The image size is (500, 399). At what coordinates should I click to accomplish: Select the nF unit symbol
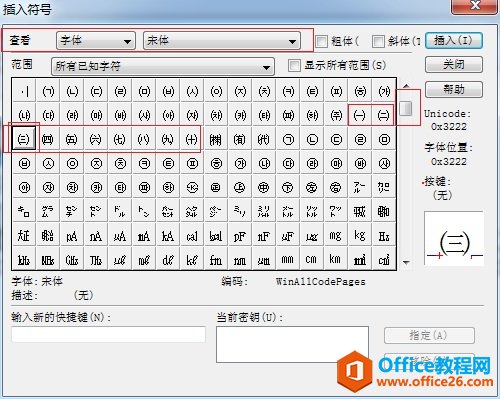tap(264, 235)
